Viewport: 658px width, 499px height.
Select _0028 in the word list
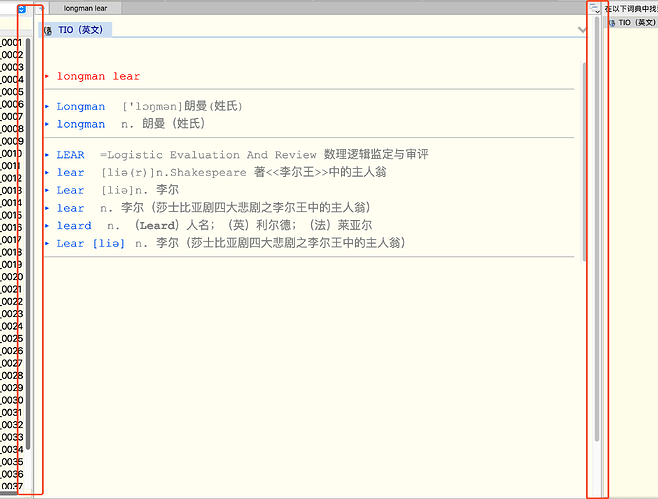click(11, 376)
